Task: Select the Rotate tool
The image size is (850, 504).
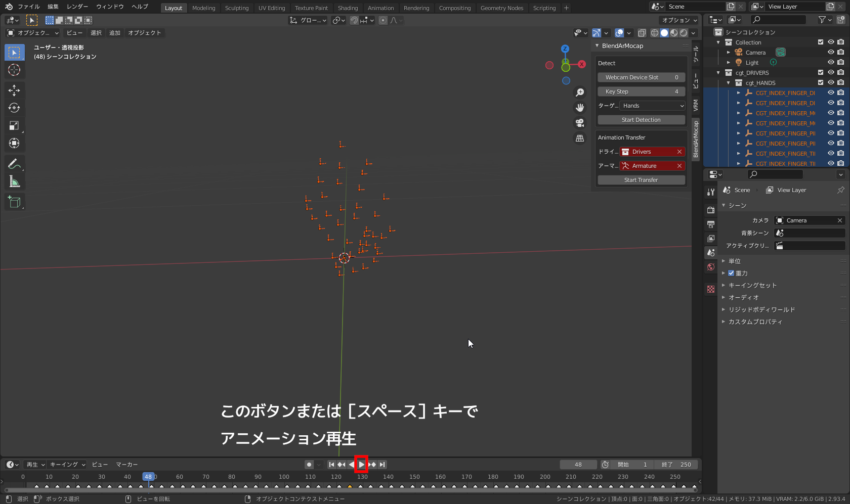Action: click(x=14, y=108)
